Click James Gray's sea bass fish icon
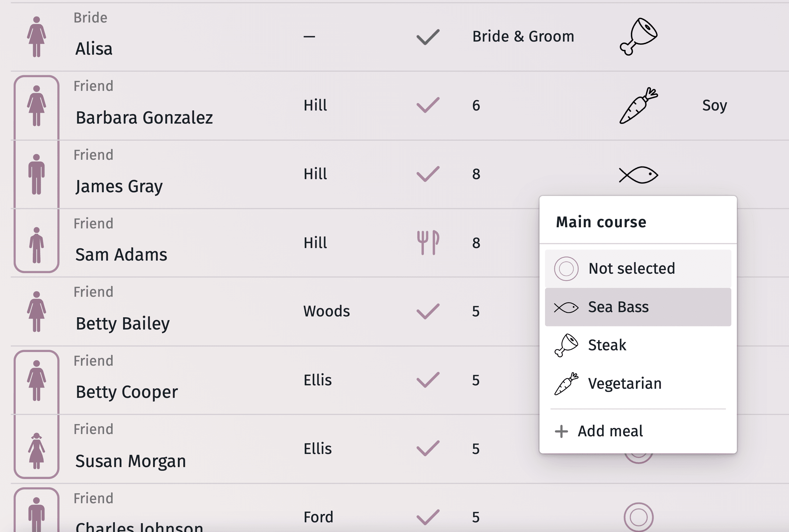Image resolution: width=789 pixels, height=532 pixels. (638, 175)
